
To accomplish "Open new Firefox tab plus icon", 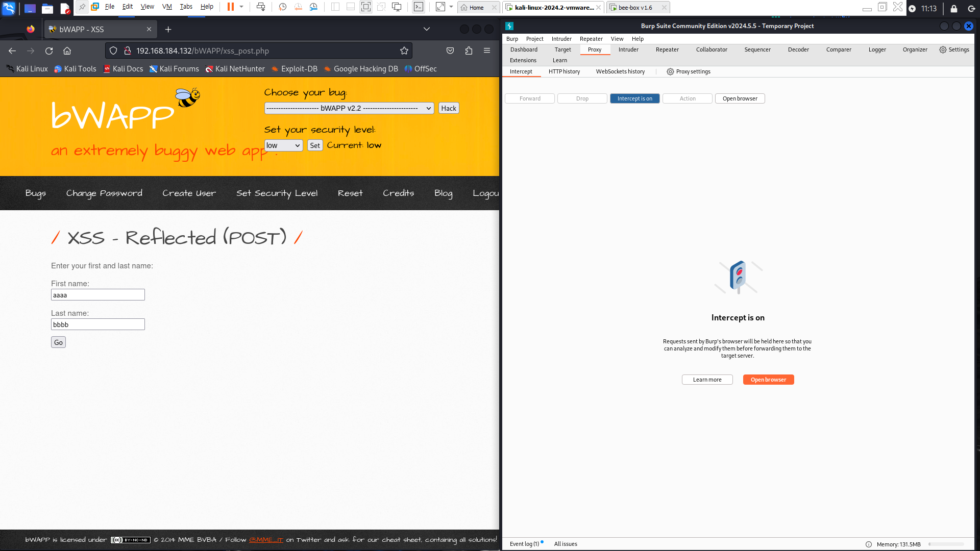I will (x=168, y=29).
